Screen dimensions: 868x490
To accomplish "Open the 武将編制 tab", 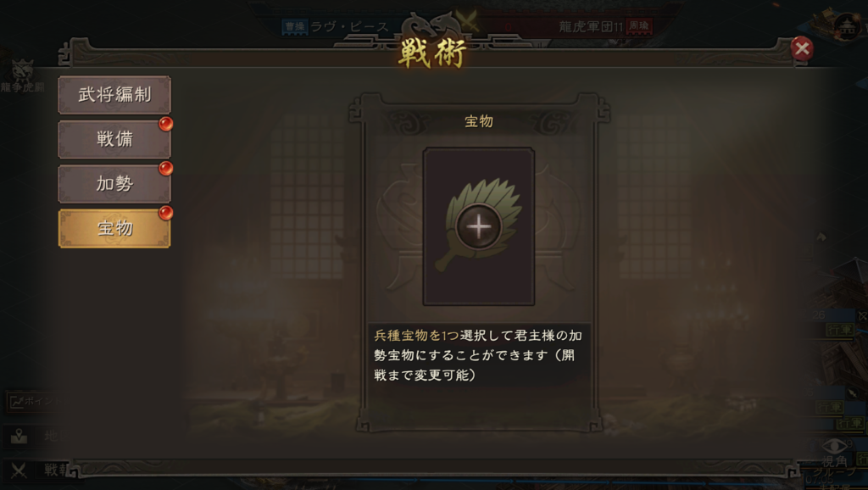I will pyautogui.click(x=114, y=95).
